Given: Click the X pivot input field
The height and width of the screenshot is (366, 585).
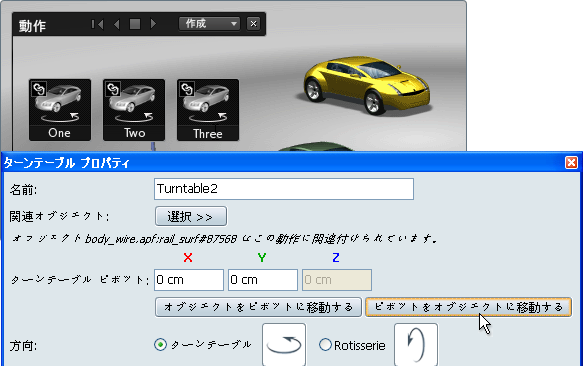Looking at the screenshot, I should [x=189, y=280].
